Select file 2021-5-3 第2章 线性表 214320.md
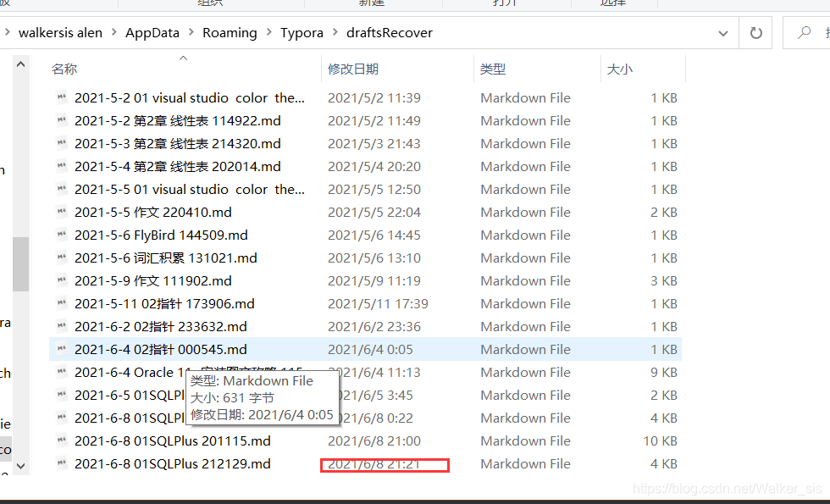This screenshot has width=830, height=504. pos(177,143)
